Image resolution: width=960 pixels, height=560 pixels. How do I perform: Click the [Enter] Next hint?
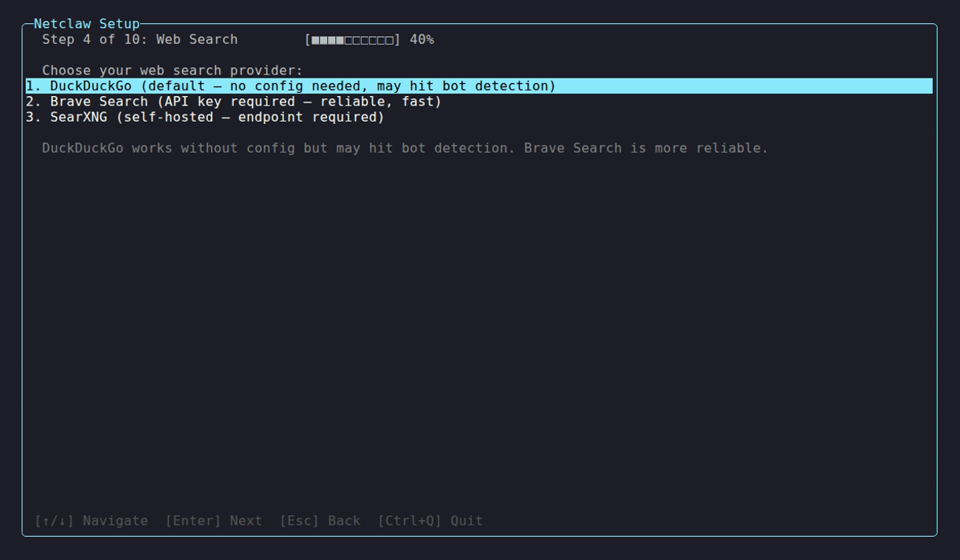pyautogui.click(x=214, y=521)
